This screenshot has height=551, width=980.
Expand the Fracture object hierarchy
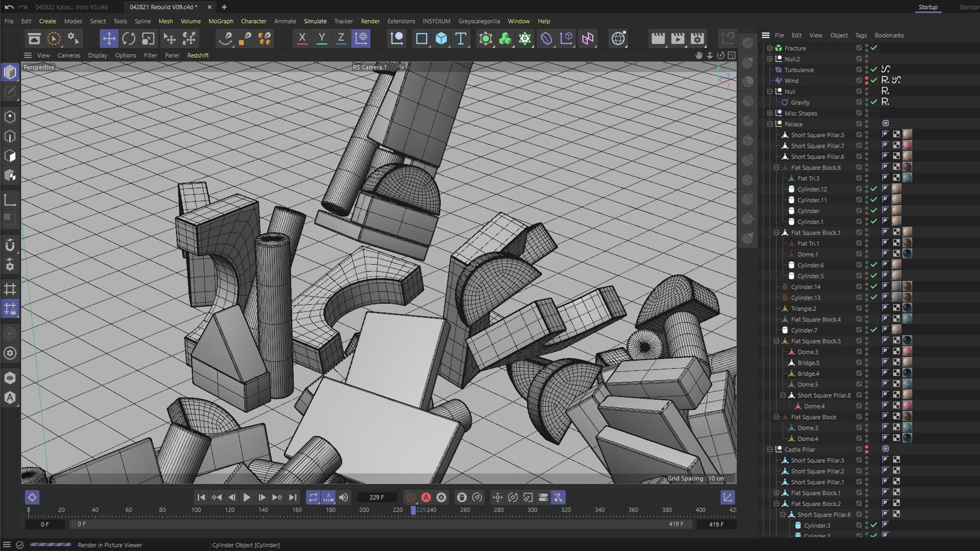pos(770,48)
